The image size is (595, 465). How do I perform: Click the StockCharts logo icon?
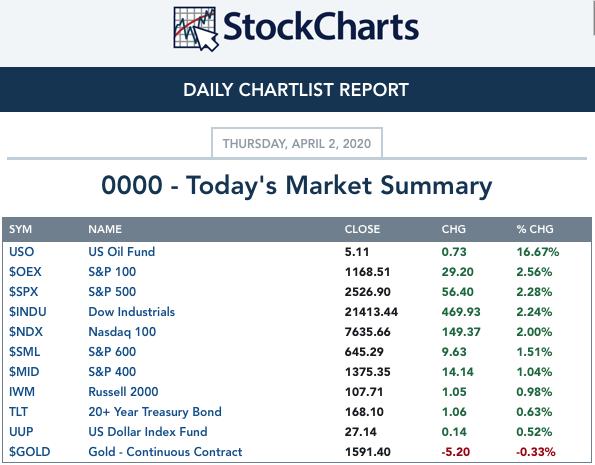[x=196, y=29]
